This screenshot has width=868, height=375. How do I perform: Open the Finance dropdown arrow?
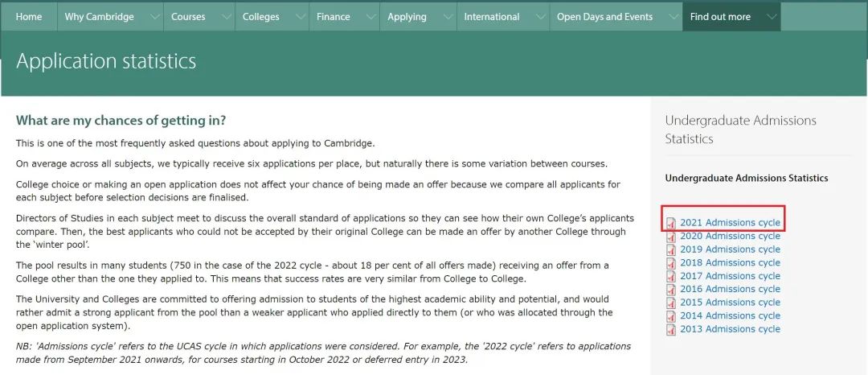pos(371,17)
